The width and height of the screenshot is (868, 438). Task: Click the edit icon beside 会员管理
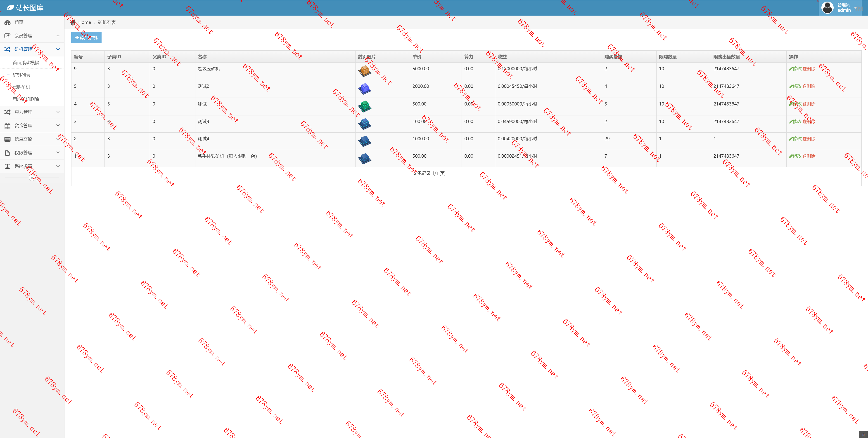tap(7, 36)
